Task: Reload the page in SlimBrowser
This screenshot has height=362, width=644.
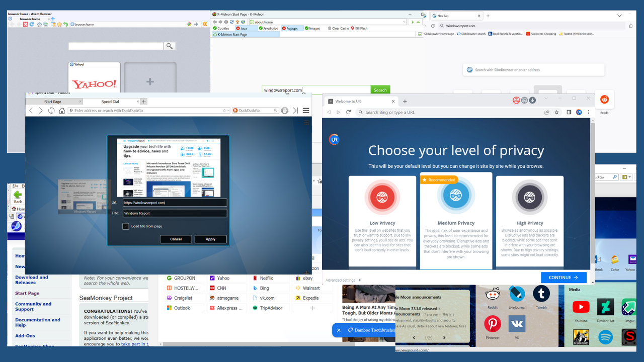Action: 433,26
